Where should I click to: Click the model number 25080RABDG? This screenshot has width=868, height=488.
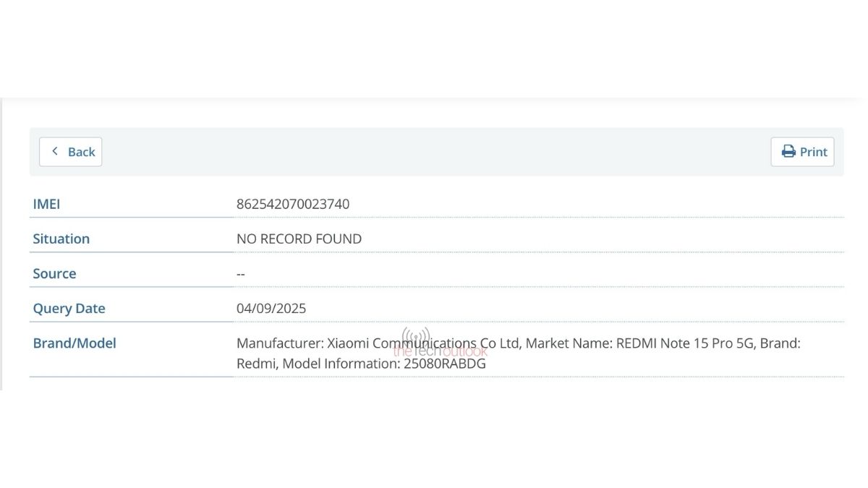click(x=445, y=364)
